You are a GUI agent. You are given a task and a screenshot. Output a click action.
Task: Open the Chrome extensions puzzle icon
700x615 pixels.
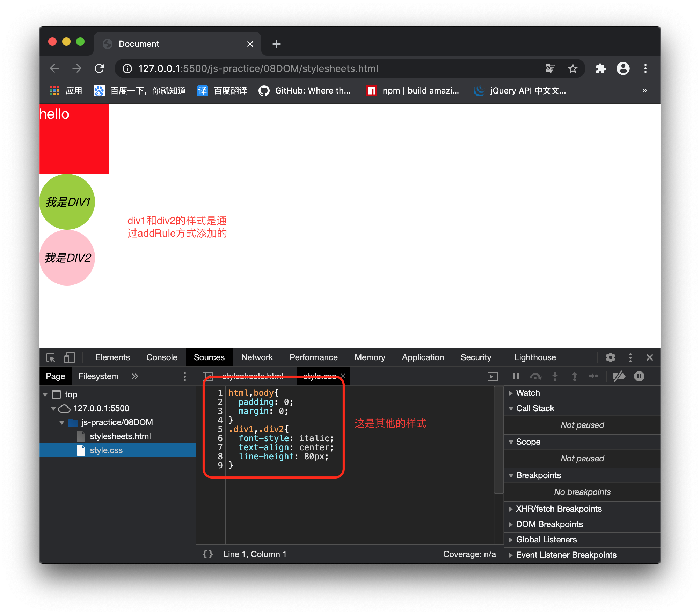[600, 68]
